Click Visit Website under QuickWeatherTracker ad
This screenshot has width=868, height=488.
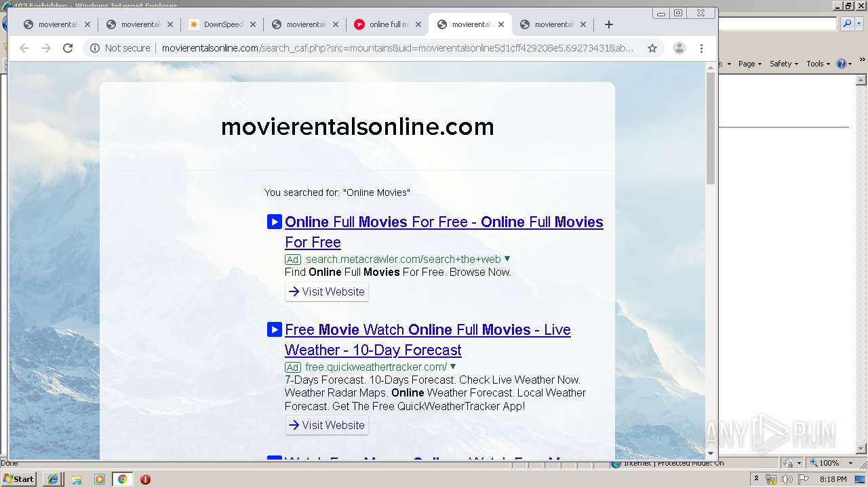327,425
